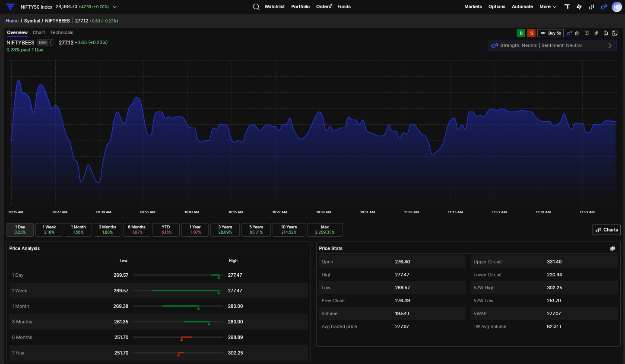The width and height of the screenshot is (625, 364).
Task: Click the 1 Month low-high range bar
Action: point(178,306)
